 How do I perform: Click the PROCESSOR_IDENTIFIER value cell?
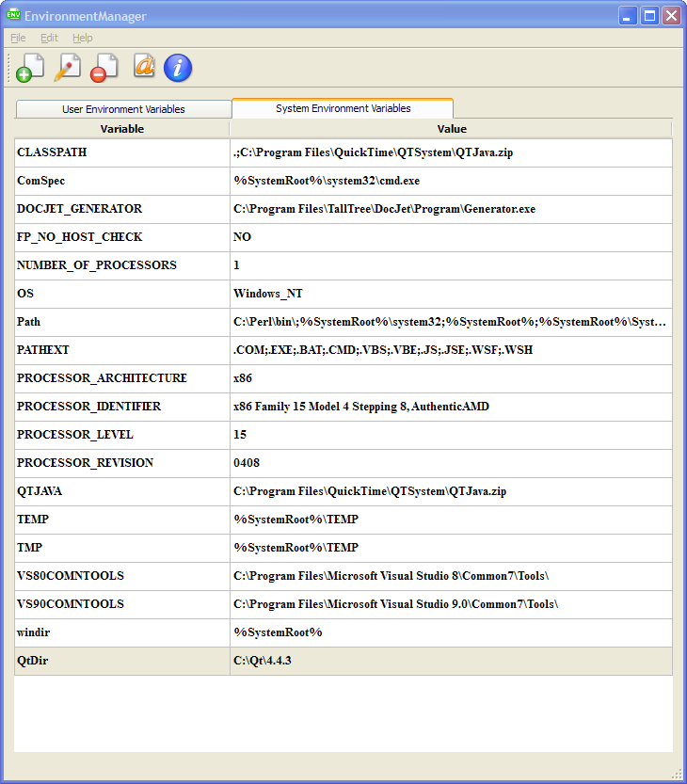coord(360,407)
